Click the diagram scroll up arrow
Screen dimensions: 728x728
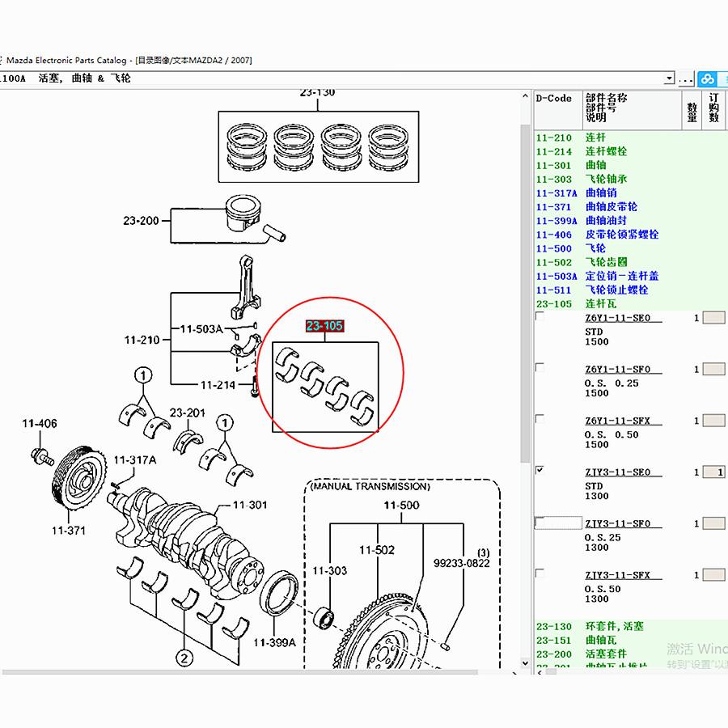(x=525, y=96)
